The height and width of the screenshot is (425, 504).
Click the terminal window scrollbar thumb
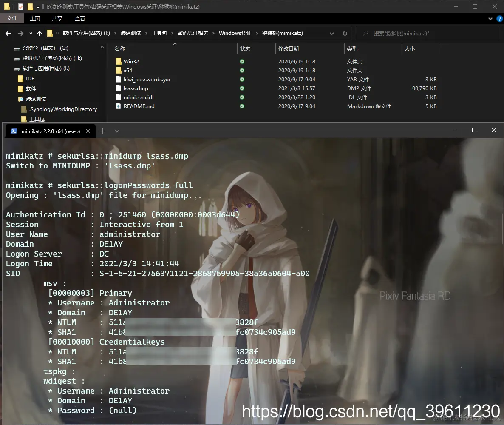click(502, 228)
